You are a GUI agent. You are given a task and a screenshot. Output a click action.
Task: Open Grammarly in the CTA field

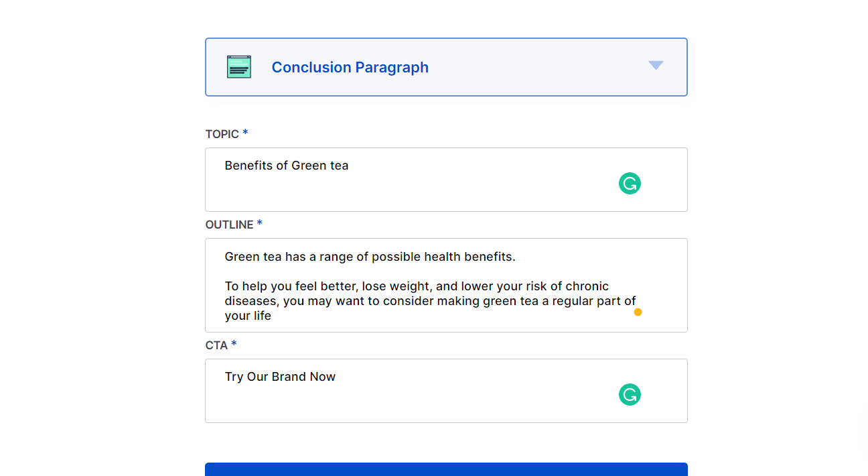tap(630, 395)
